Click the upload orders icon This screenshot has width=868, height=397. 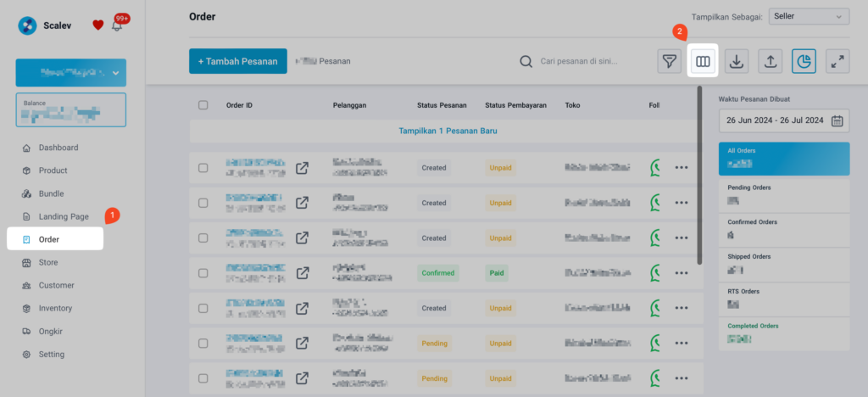[770, 61]
